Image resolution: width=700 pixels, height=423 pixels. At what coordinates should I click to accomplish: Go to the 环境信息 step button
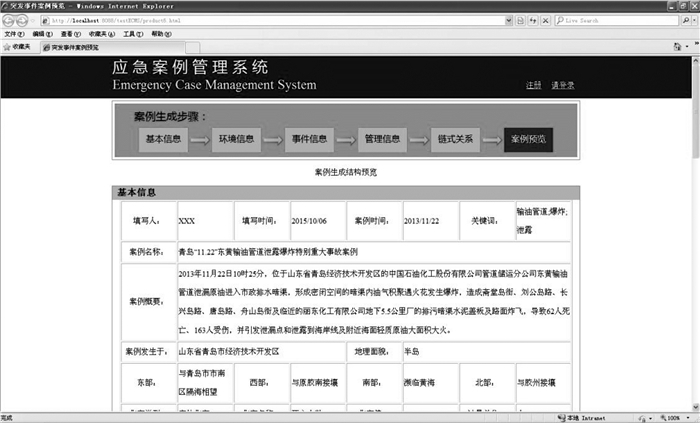[236, 139]
